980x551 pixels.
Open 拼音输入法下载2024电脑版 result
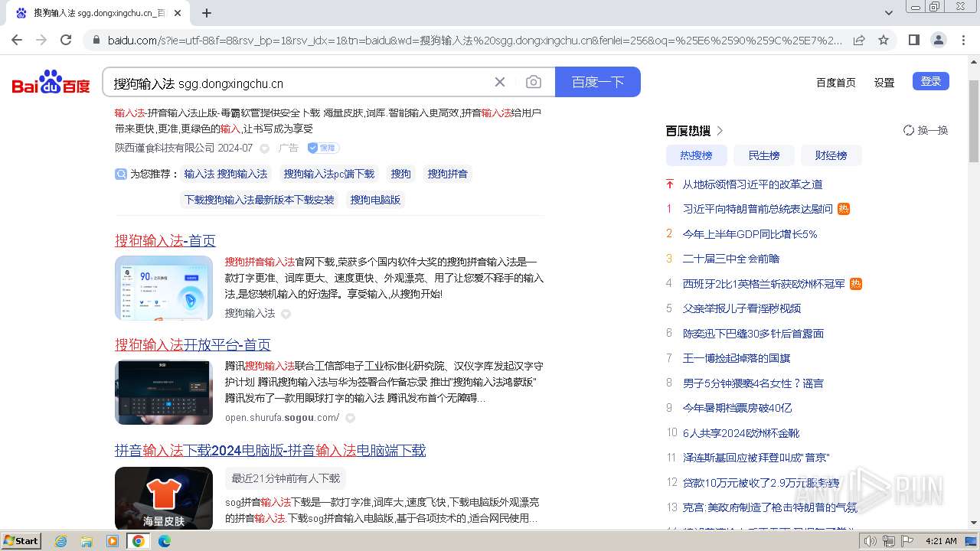click(270, 451)
